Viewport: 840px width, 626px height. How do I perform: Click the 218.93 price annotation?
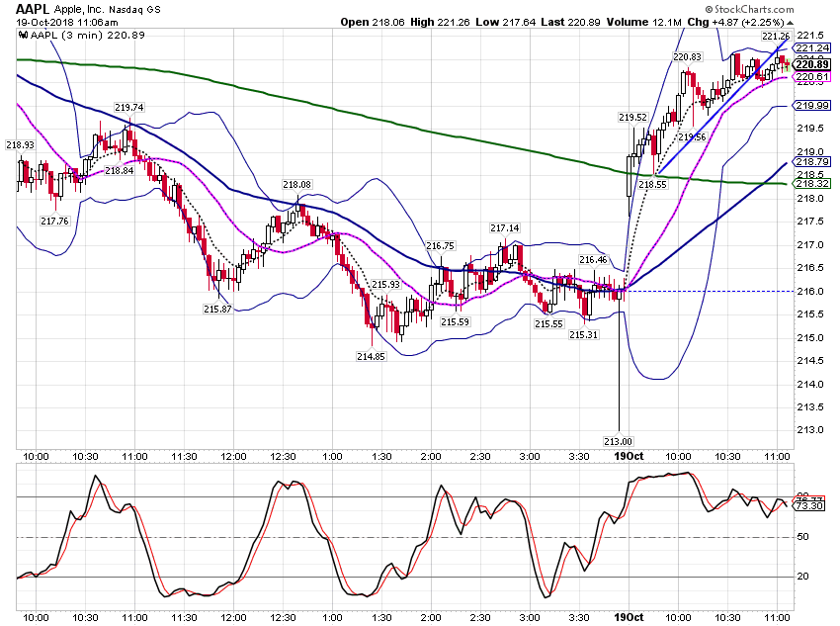(x=21, y=145)
